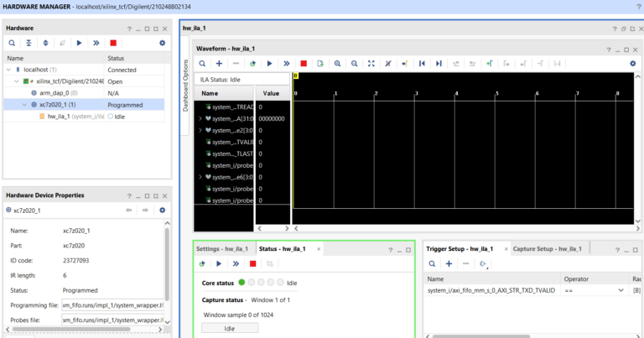Jump to waveform end time
This screenshot has height=338, width=644.
439,64
